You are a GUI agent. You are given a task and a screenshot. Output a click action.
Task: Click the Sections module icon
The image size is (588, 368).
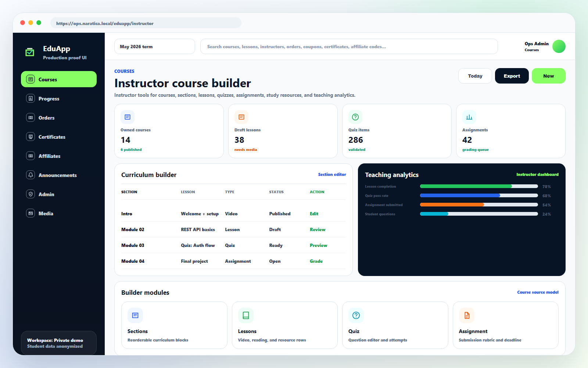click(x=135, y=315)
